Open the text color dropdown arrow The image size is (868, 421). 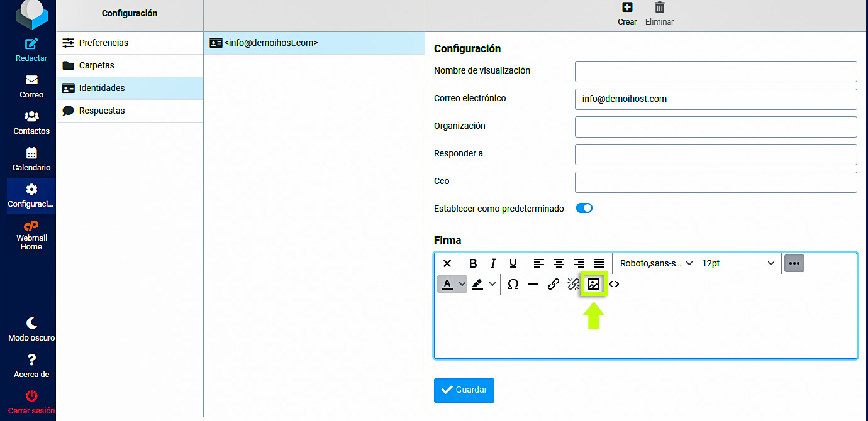click(462, 284)
